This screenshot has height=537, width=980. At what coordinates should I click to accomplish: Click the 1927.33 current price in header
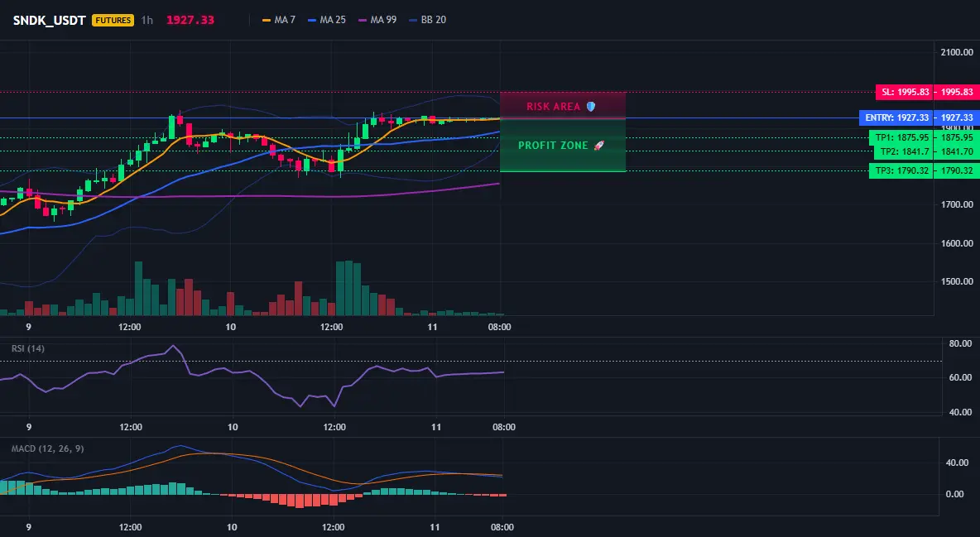[190, 20]
